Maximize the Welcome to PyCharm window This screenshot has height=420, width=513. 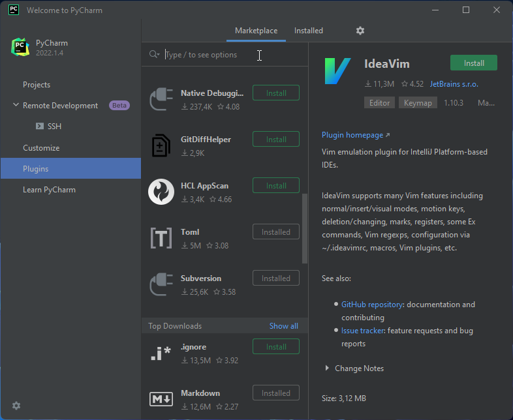click(x=466, y=10)
